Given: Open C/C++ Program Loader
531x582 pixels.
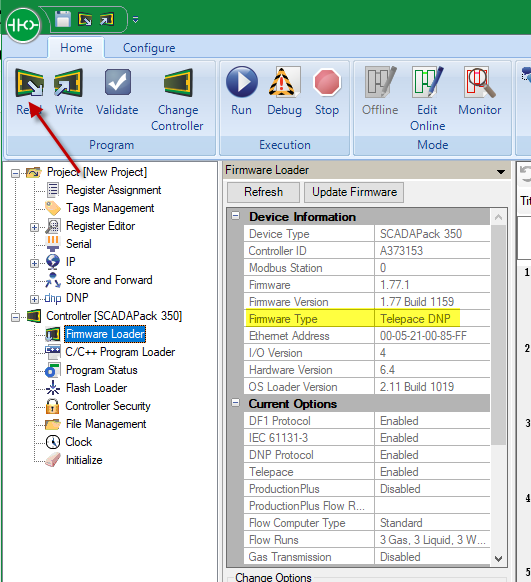Looking at the screenshot, I should [120, 352].
